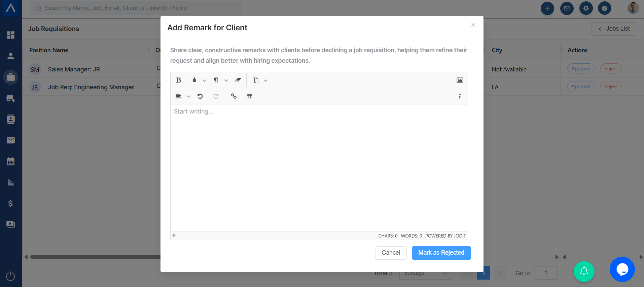644x287 pixels.
Task: Insert a link with the link icon
Action: (x=234, y=96)
